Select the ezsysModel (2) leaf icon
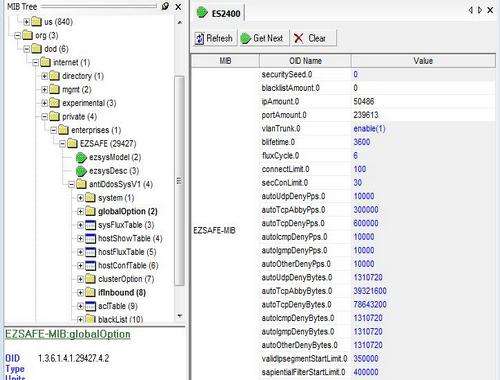500x380 pixels. [x=81, y=157]
